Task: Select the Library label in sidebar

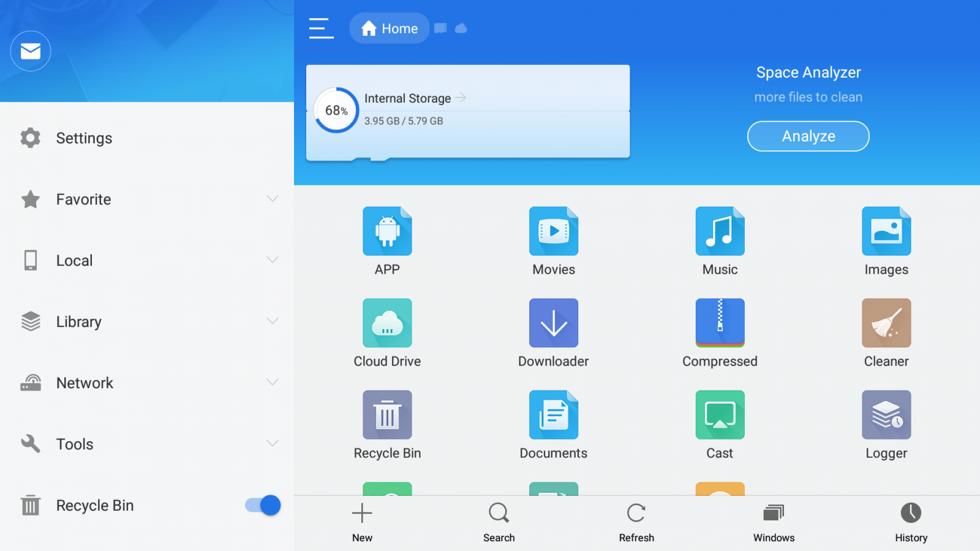Action: point(79,322)
